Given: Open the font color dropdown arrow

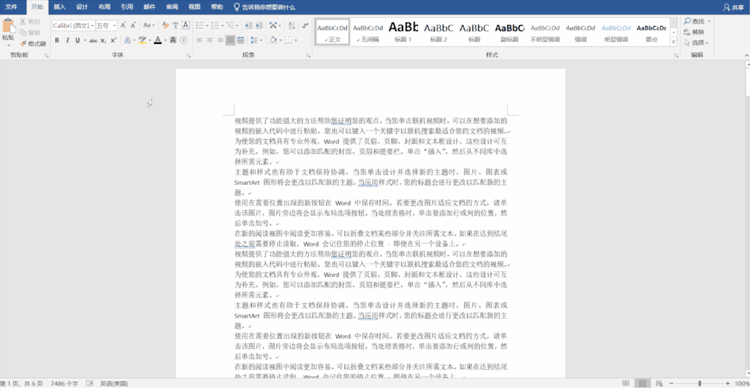Looking at the screenshot, I should point(165,40).
